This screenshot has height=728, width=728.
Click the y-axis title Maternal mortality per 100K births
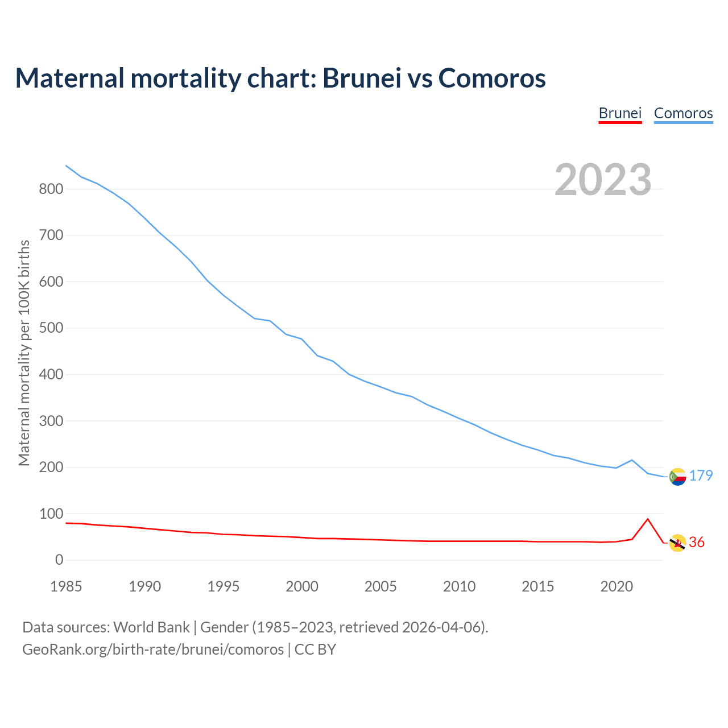(x=24, y=353)
